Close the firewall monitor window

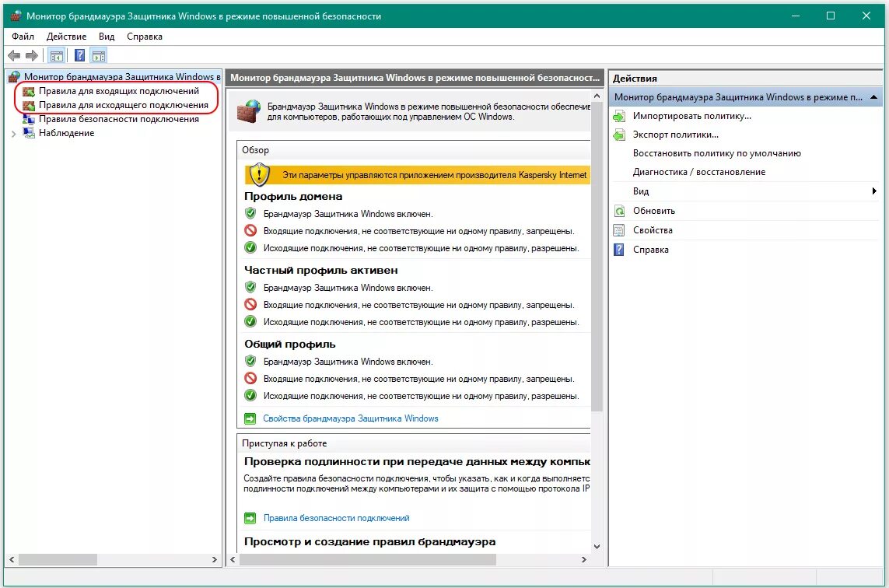click(866, 16)
